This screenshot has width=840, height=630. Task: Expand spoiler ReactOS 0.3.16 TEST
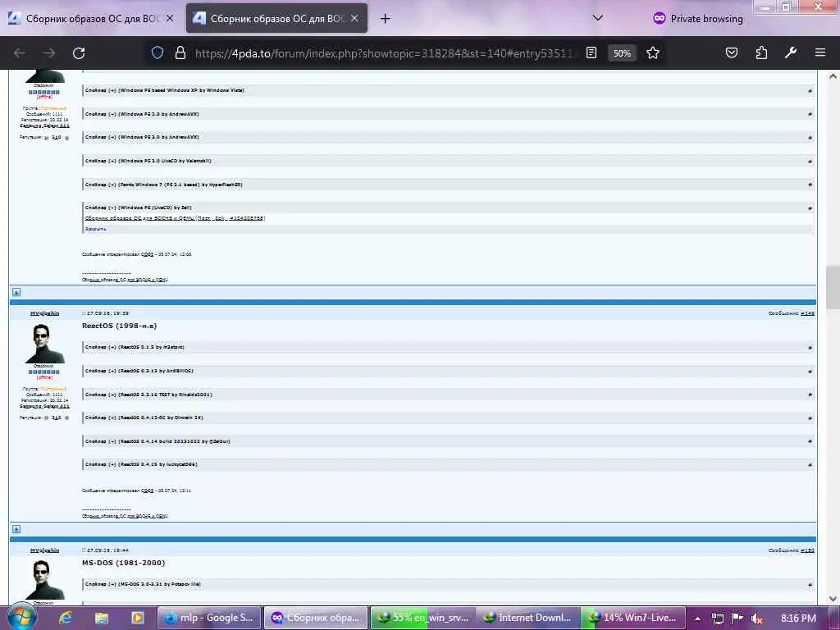[x=448, y=395]
